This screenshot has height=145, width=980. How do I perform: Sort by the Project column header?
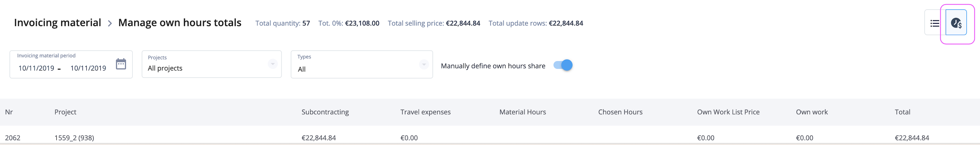click(x=66, y=112)
